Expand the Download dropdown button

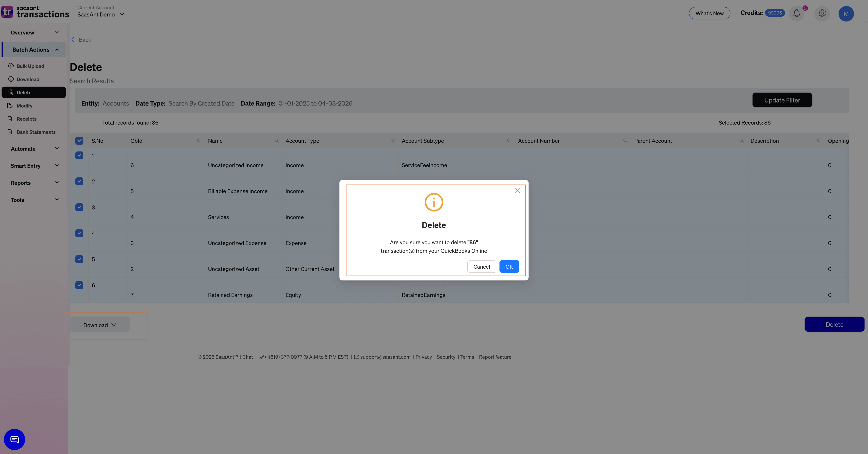click(100, 325)
